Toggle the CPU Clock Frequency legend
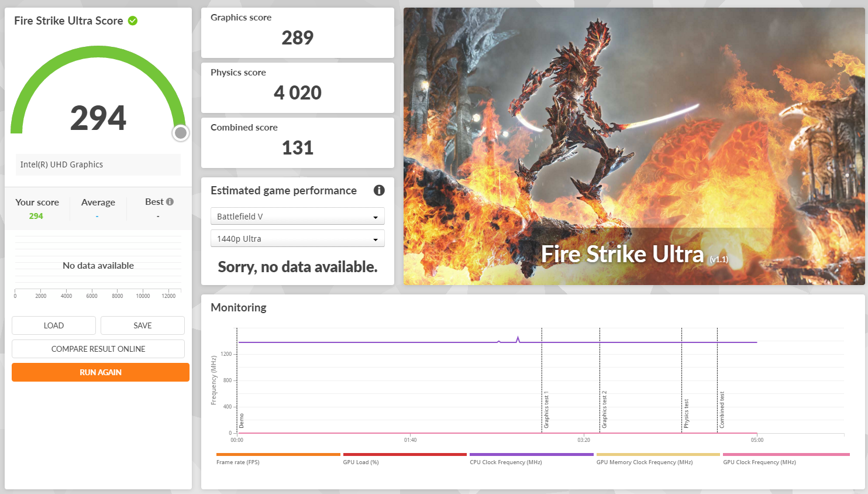Image resolution: width=868 pixels, height=494 pixels. 532,459
